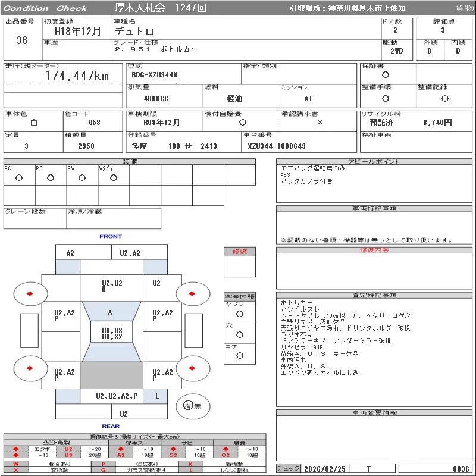
Task: Click the lot number 36
Action: pyautogui.click(x=22, y=40)
